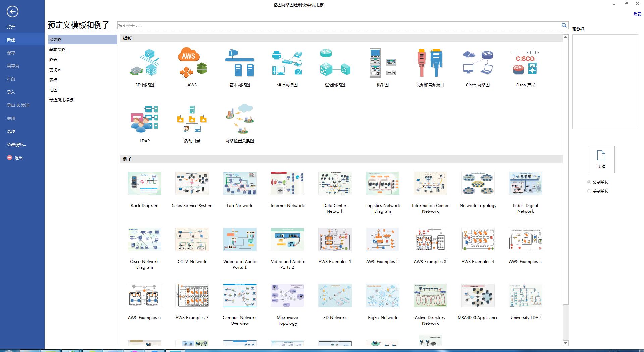Open the 3D Network example
Image resolution: width=644 pixels, height=352 pixels.
pos(335,296)
